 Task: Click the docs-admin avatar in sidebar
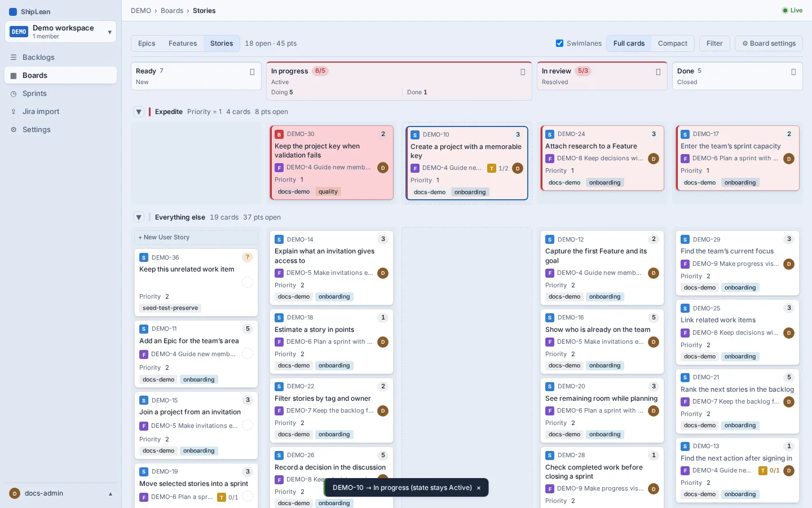pyautogui.click(x=15, y=493)
